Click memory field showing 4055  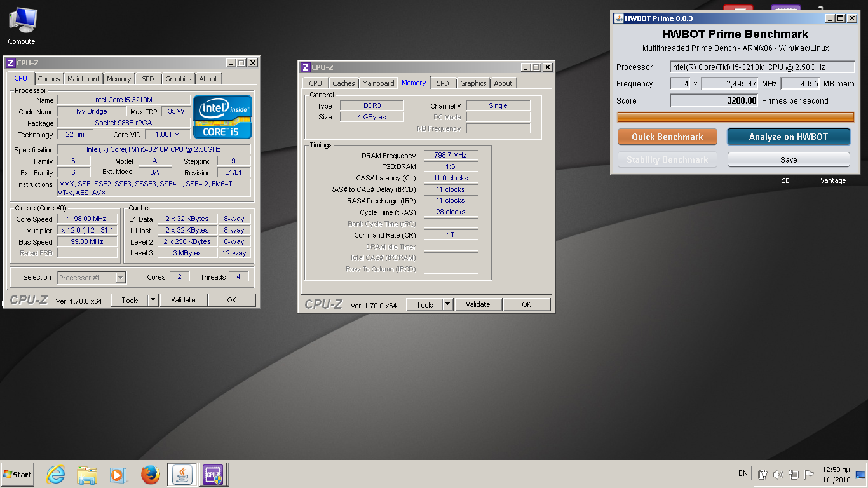(801, 84)
